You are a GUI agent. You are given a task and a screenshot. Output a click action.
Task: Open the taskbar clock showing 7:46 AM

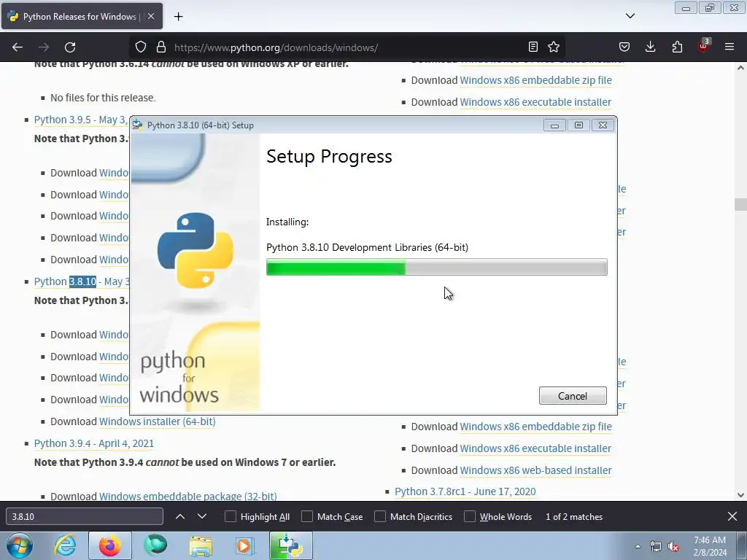click(710, 546)
